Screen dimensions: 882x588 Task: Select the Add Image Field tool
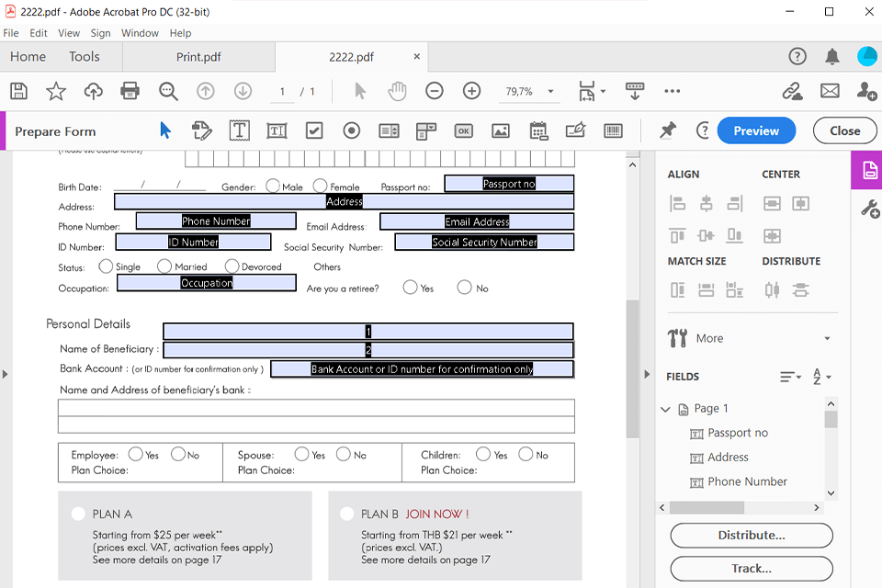[501, 131]
